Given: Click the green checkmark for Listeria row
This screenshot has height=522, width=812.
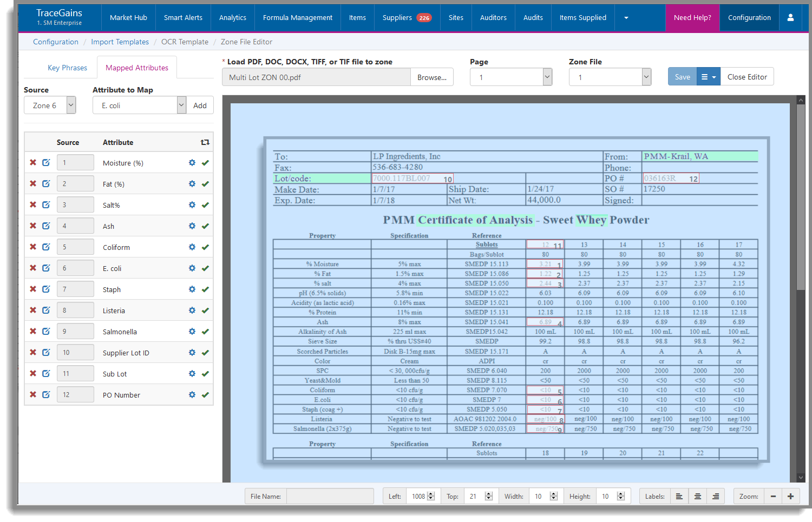Looking at the screenshot, I should pos(205,310).
